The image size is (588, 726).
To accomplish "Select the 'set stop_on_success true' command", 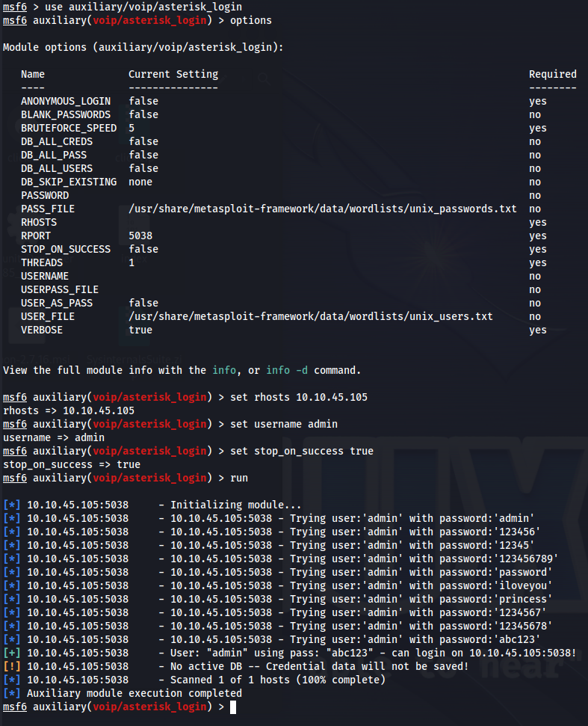I will point(302,451).
